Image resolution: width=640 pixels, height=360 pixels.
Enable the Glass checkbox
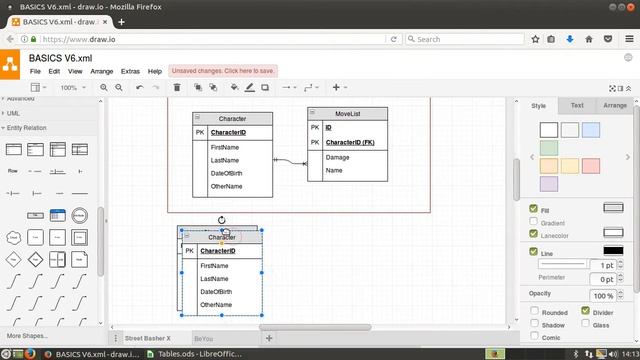click(585, 323)
